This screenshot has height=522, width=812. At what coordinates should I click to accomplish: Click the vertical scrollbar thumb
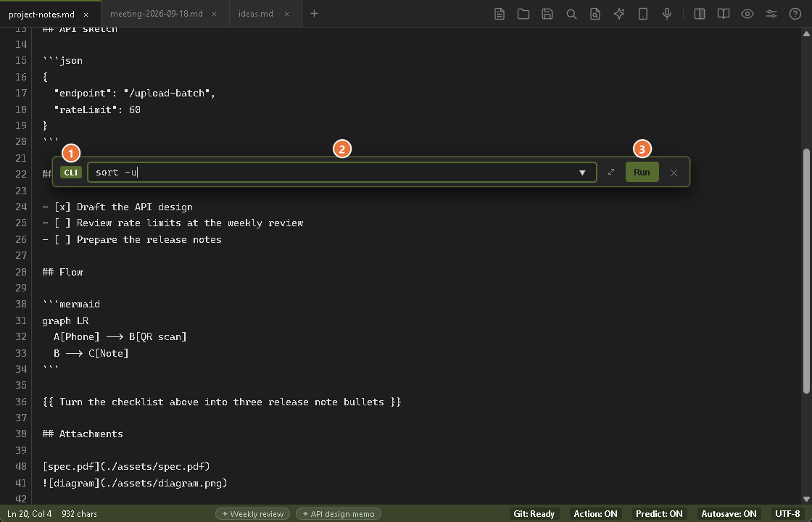click(x=806, y=271)
